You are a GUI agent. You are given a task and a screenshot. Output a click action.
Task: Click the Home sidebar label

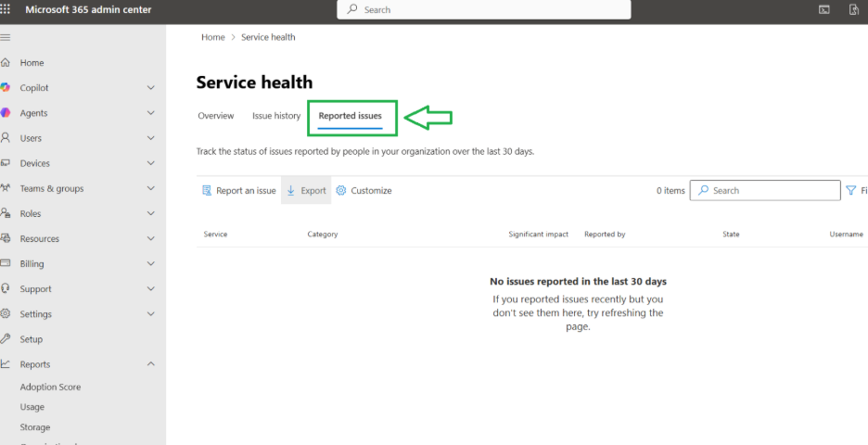click(x=32, y=62)
